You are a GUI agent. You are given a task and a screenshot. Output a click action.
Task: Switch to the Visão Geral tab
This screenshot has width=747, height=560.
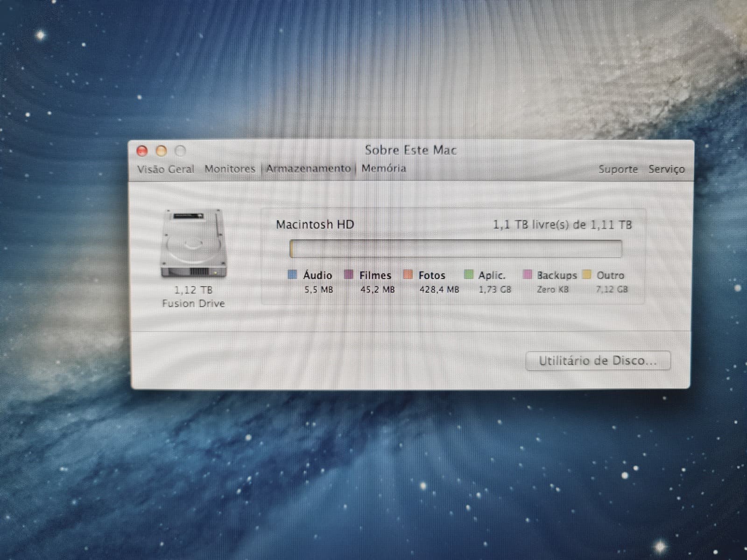[166, 169]
